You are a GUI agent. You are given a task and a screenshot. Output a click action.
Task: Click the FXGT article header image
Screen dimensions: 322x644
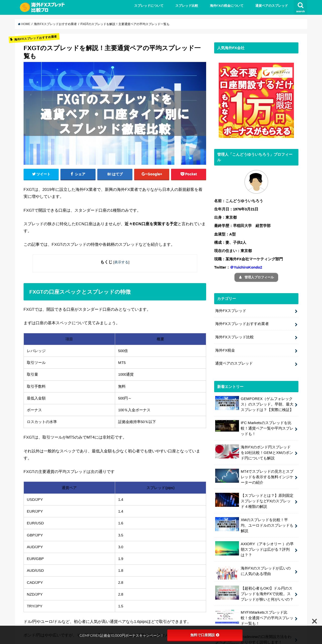click(x=115, y=113)
